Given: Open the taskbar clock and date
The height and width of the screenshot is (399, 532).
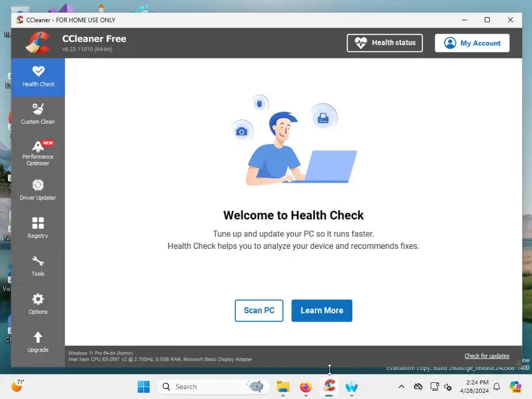Looking at the screenshot, I should click(474, 387).
